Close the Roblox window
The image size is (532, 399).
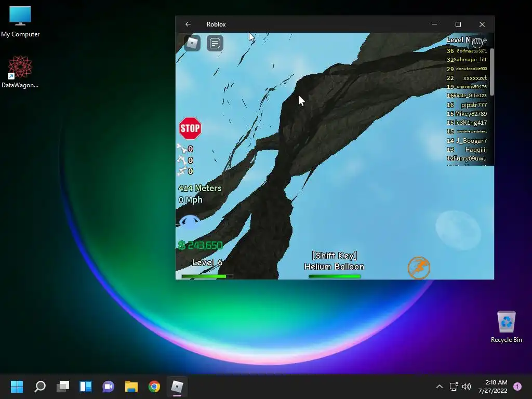coord(482,24)
